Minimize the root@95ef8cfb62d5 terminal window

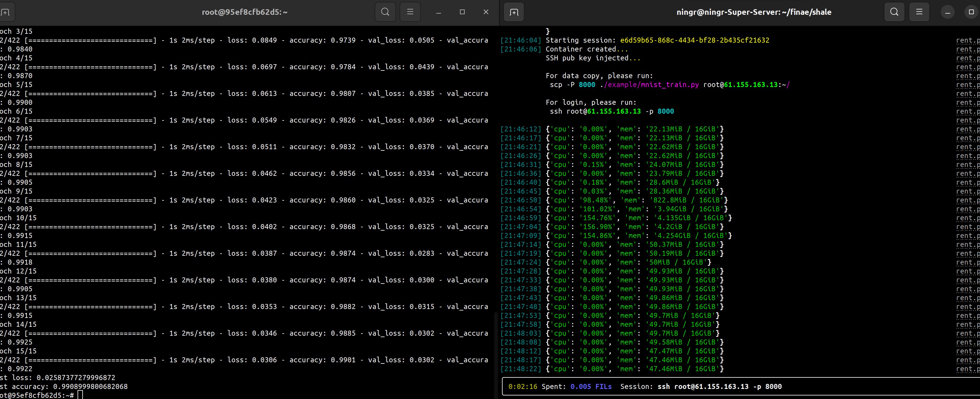click(x=439, y=12)
